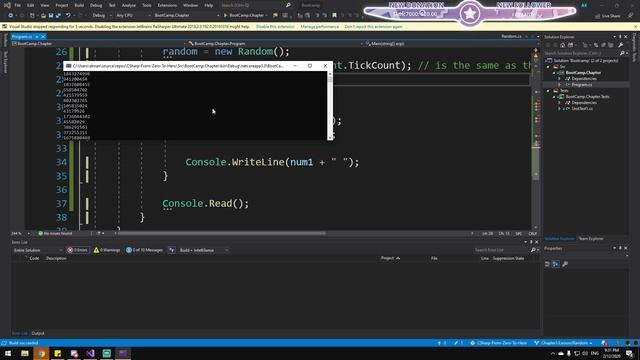Open Visual Studio taskbar icon
Screen dimensions: 640x360
[90, 353]
